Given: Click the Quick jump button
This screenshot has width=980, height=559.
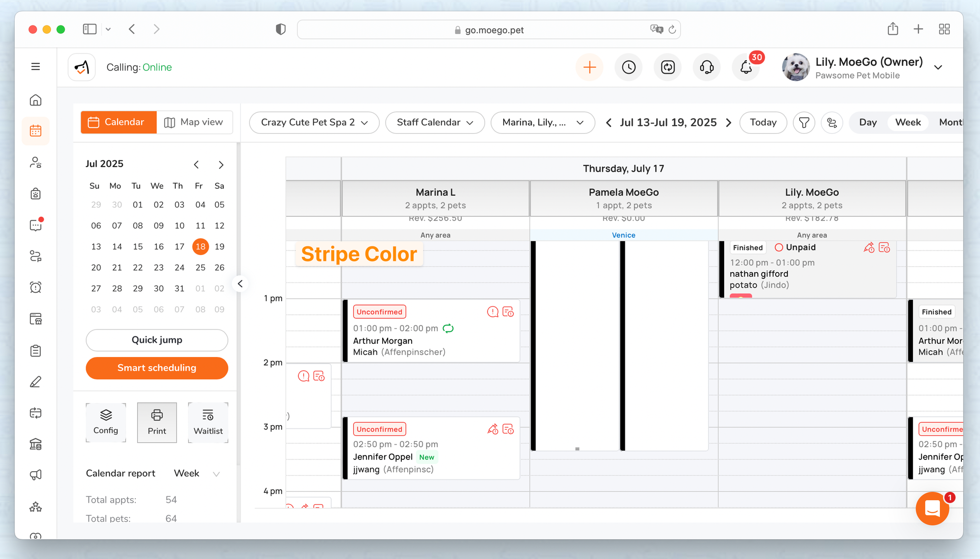Looking at the screenshot, I should coord(157,340).
